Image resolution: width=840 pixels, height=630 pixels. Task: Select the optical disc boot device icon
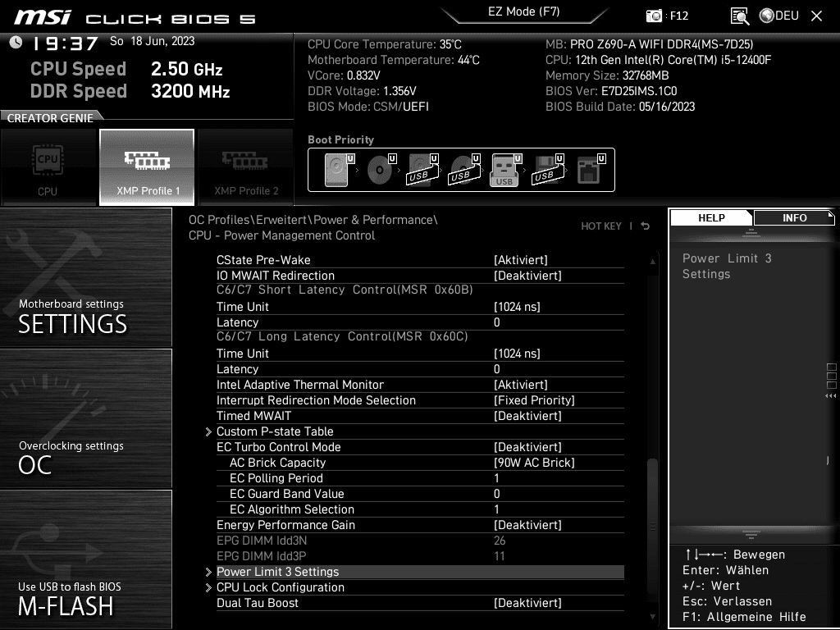(x=381, y=170)
